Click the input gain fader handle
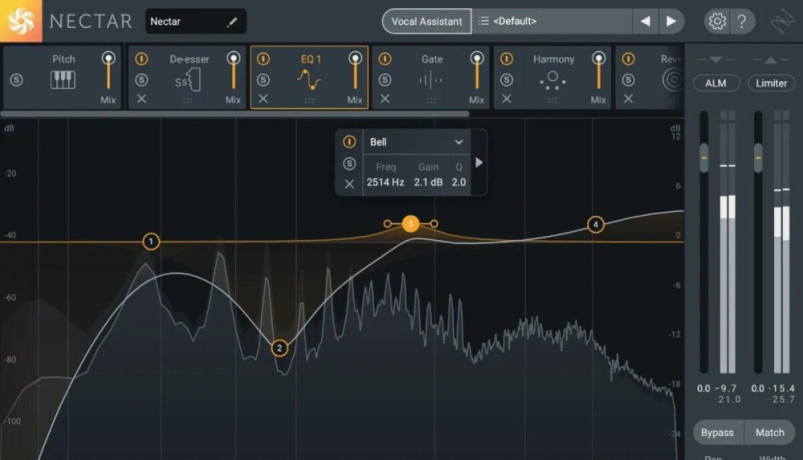Viewport: 803px width, 460px height. 704,158
